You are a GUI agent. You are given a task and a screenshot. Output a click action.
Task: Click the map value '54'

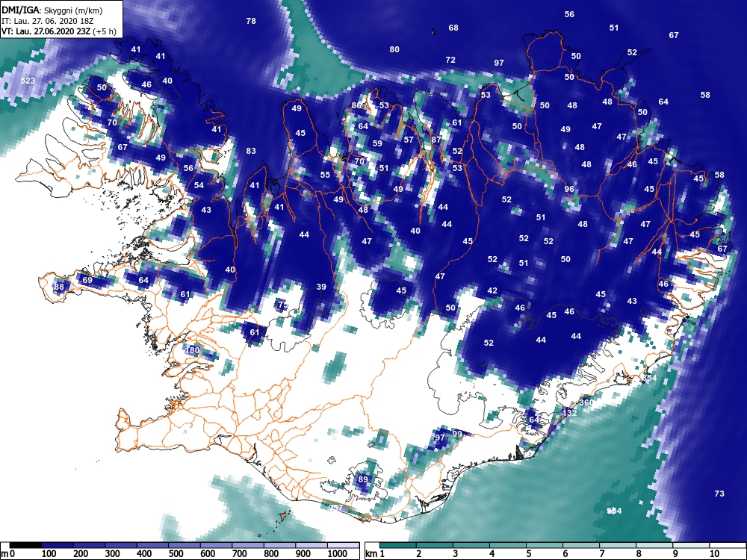click(x=199, y=185)
